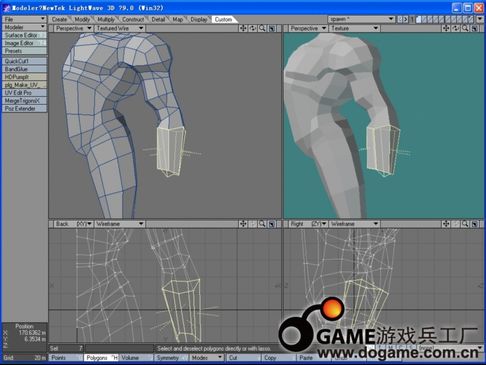Screen dimensions: 486x365
Task: Click zoom magnifier in Back (XY) viewport
Action: 262,224
